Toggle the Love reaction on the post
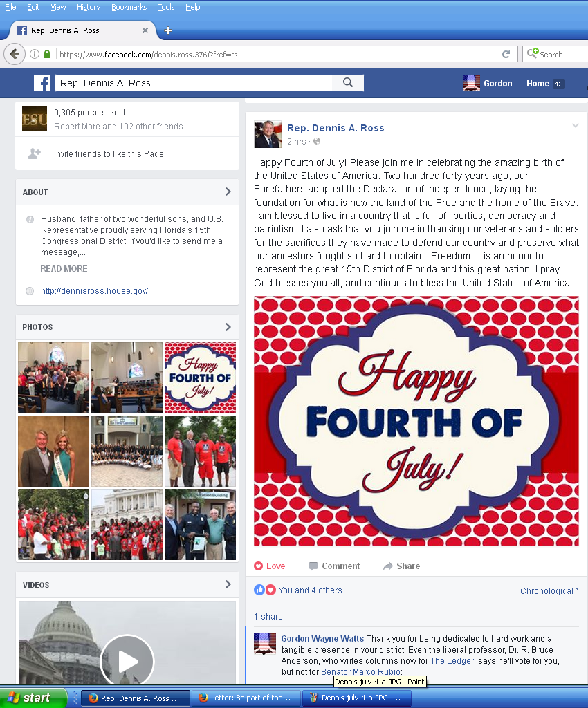Screen dimensions: 588x708 (270, 566)
